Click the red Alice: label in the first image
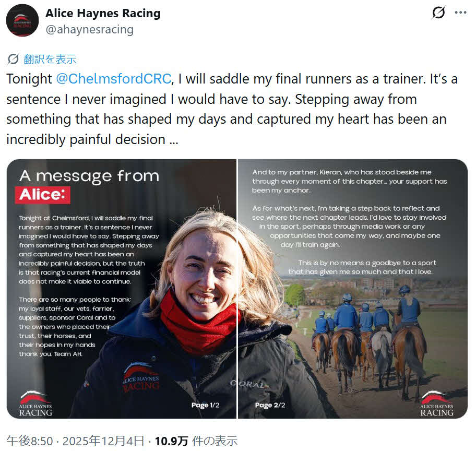This screenshot has height=451, width=476. (x=42, y=195)
